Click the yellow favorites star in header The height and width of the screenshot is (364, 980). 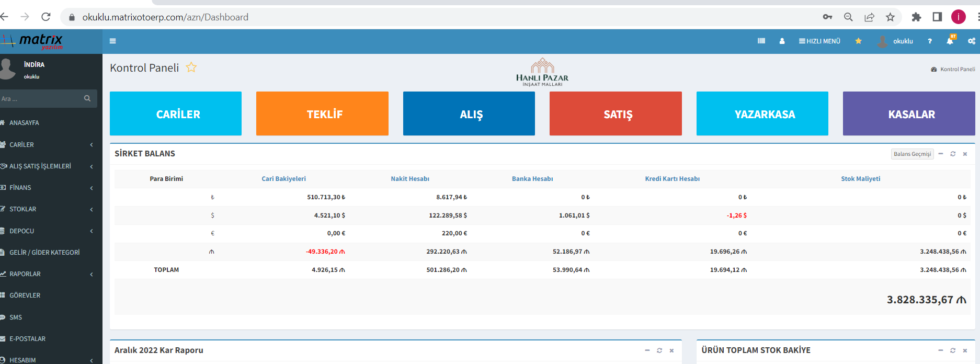tap(858, 41)
